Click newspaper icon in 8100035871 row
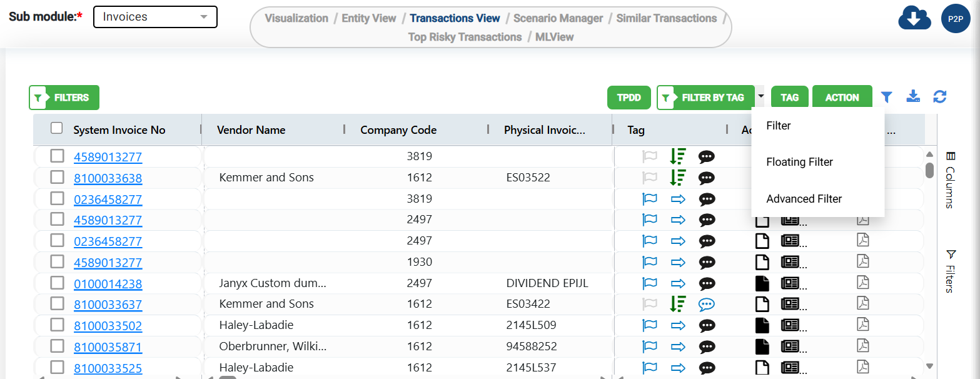 coord(791,346)
